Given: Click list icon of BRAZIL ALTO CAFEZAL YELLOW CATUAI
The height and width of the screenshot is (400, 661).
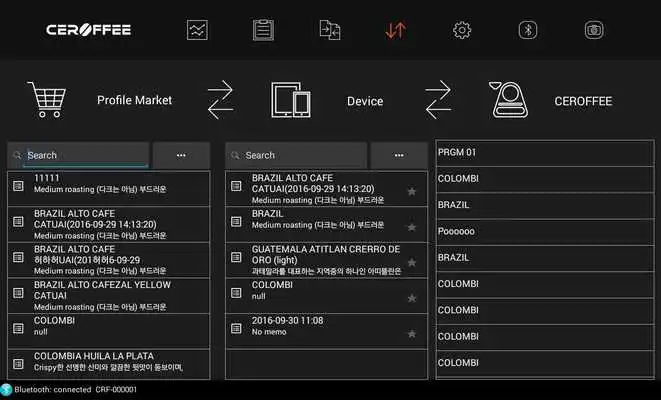Looking at the screenshot, I should pyautogui.click(x=18, y=293).
